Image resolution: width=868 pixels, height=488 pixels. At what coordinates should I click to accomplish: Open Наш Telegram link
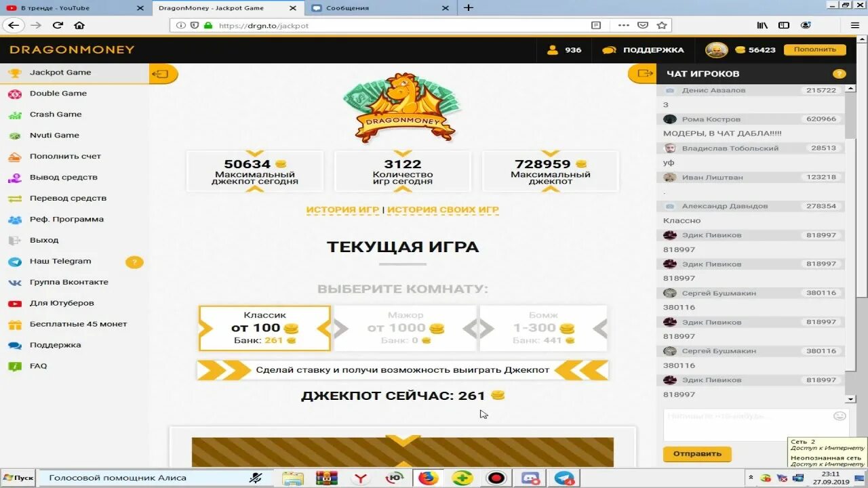coord(60,262)
